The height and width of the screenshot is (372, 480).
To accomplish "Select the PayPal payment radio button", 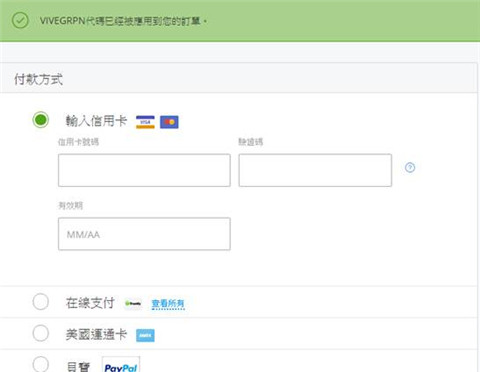I will (41, 364).
